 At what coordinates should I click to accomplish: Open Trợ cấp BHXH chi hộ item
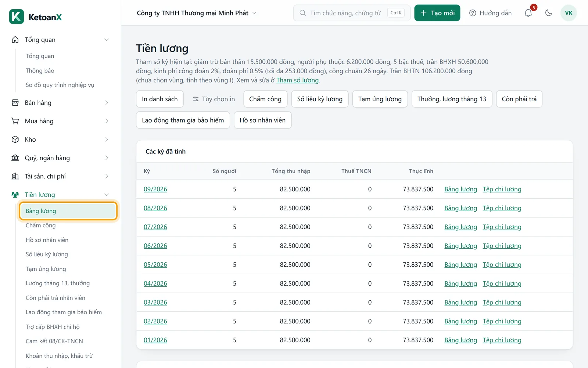pos(53,327)
